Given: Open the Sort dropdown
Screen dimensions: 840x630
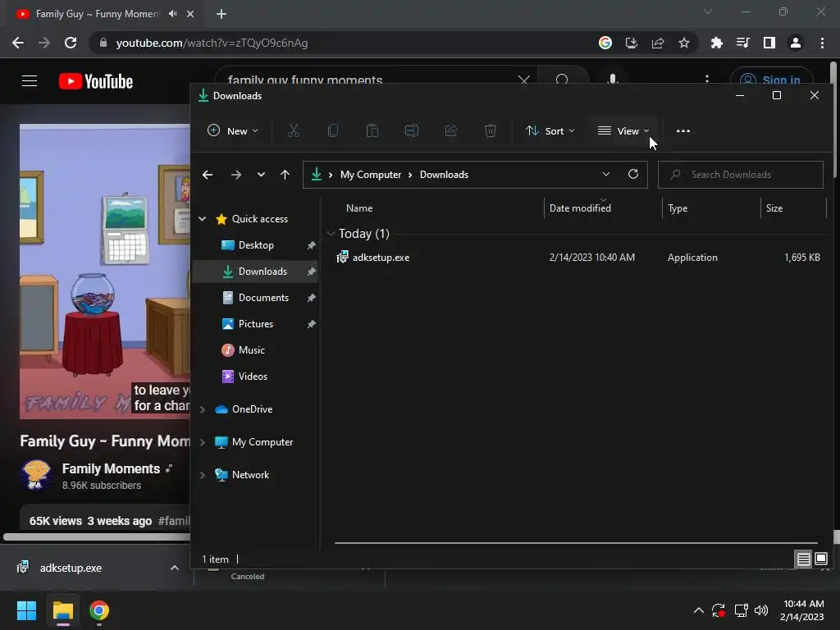Looking at the screenshot, I should (x=550, y=130).
